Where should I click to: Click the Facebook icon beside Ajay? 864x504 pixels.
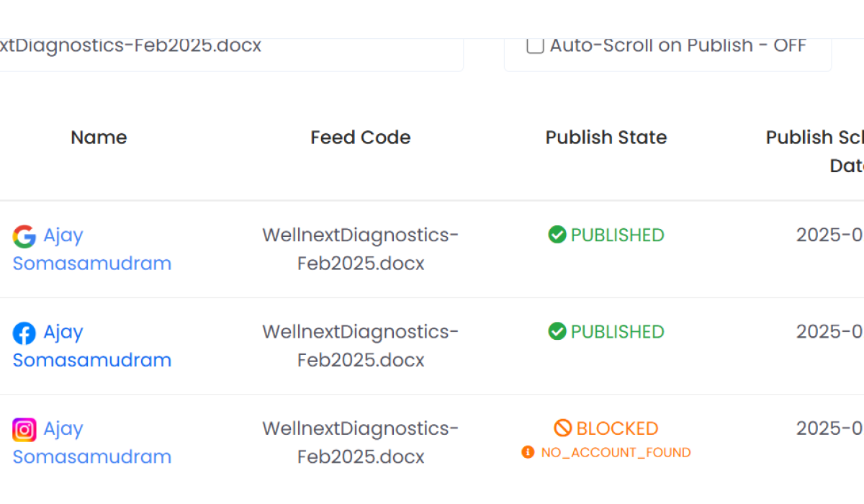24,333
